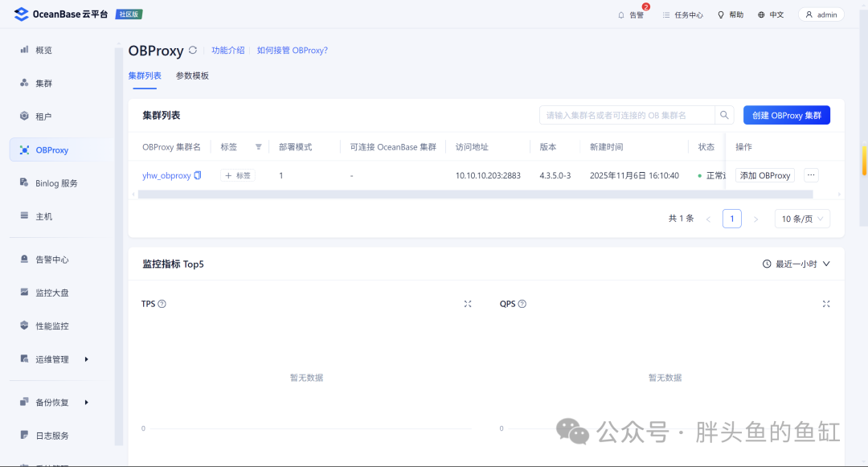Click the search magnifier button
The image size is (868, 467).
coord(724,115)
